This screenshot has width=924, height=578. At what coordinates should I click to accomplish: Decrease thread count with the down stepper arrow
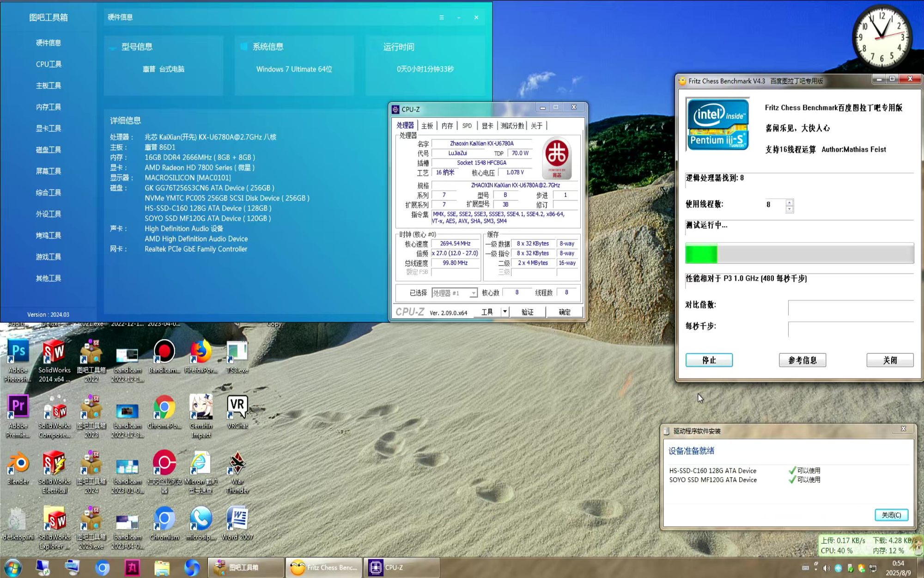tap(789, 209)
